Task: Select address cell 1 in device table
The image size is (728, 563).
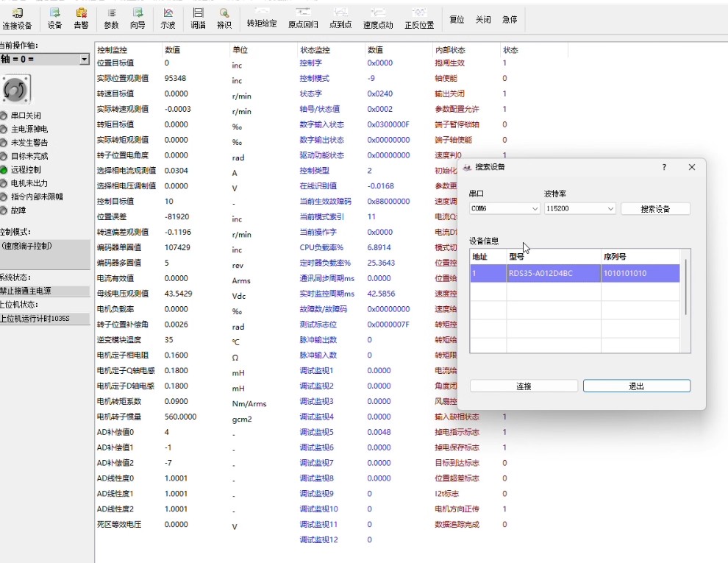Action: point(488,273)
